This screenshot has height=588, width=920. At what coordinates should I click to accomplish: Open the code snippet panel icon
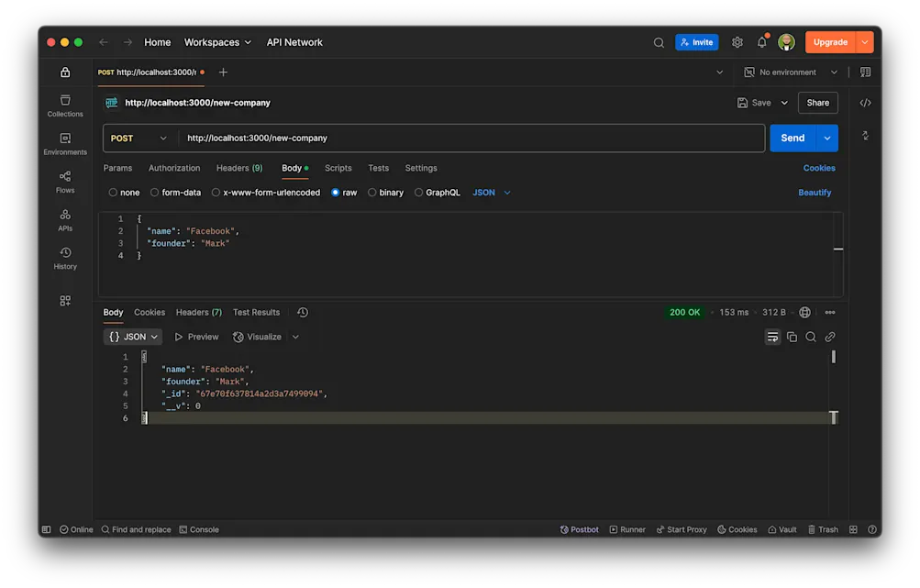point(866,103)
